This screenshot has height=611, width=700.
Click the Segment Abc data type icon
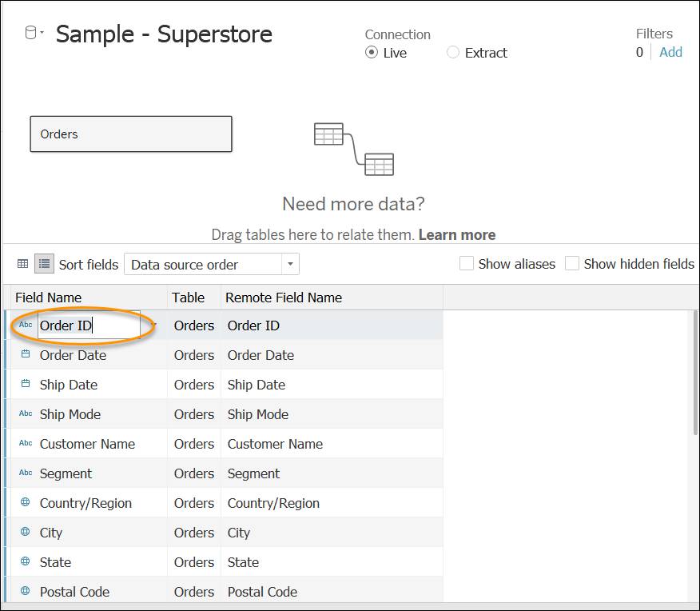click(26, 473)
